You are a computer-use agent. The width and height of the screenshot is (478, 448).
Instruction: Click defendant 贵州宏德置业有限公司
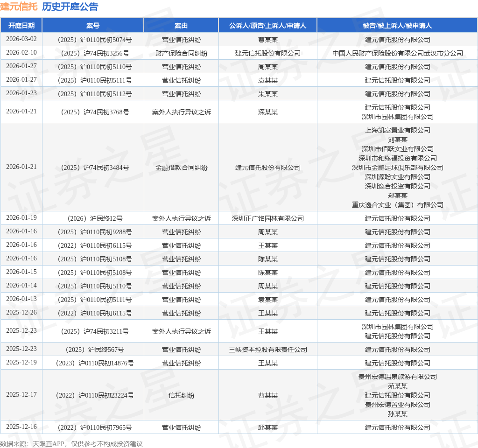tap(398, 405)
